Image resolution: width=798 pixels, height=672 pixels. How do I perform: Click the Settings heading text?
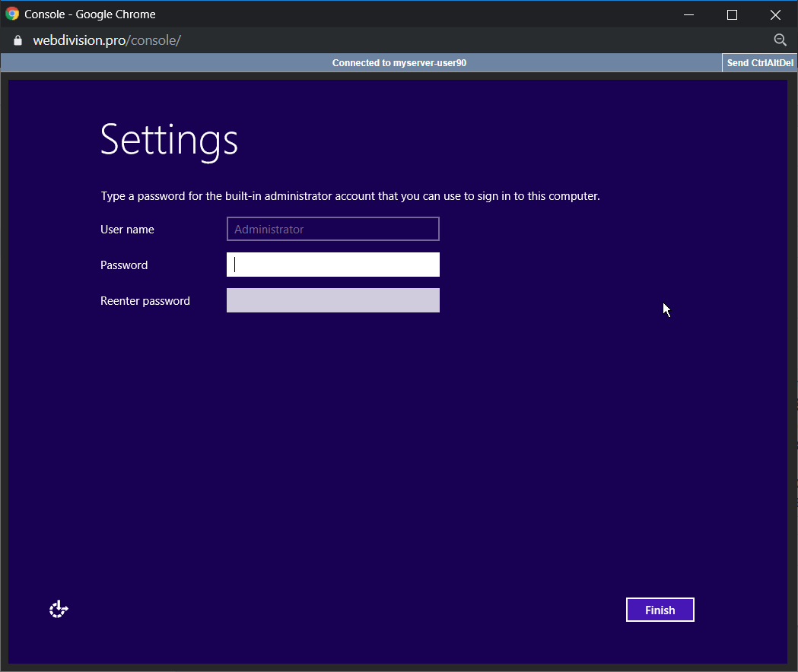[x=169, y=140]
